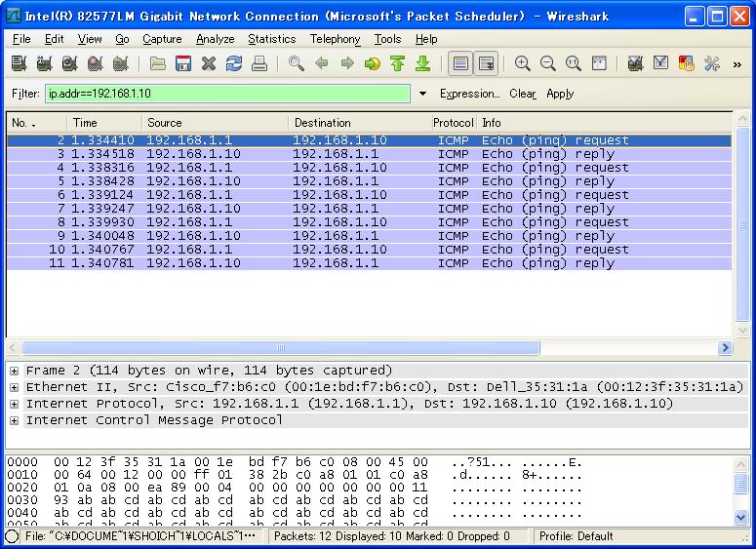Open the View menu
This screenshot has width=756, height=549.
pos(90,39)
